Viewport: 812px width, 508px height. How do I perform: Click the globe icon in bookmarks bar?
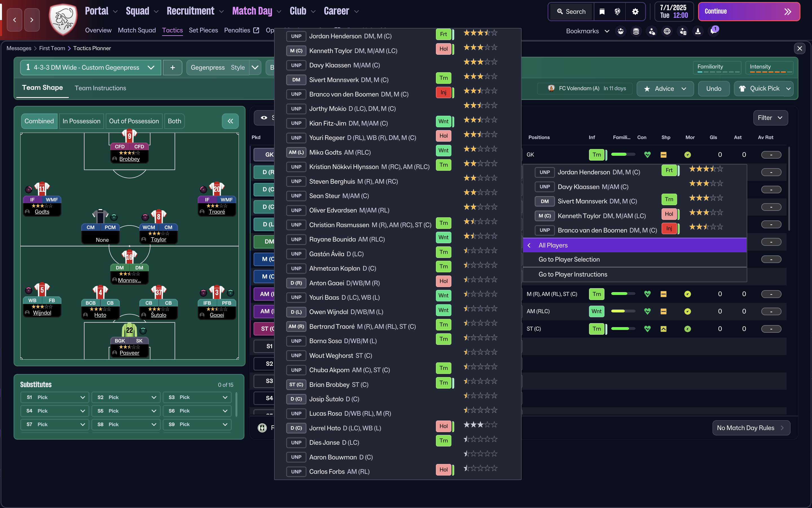point(667,31)
